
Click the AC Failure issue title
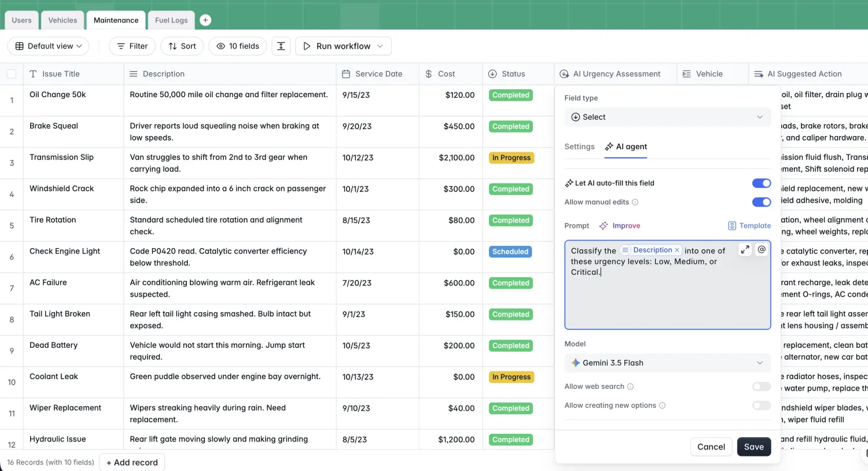click(48, 283)
